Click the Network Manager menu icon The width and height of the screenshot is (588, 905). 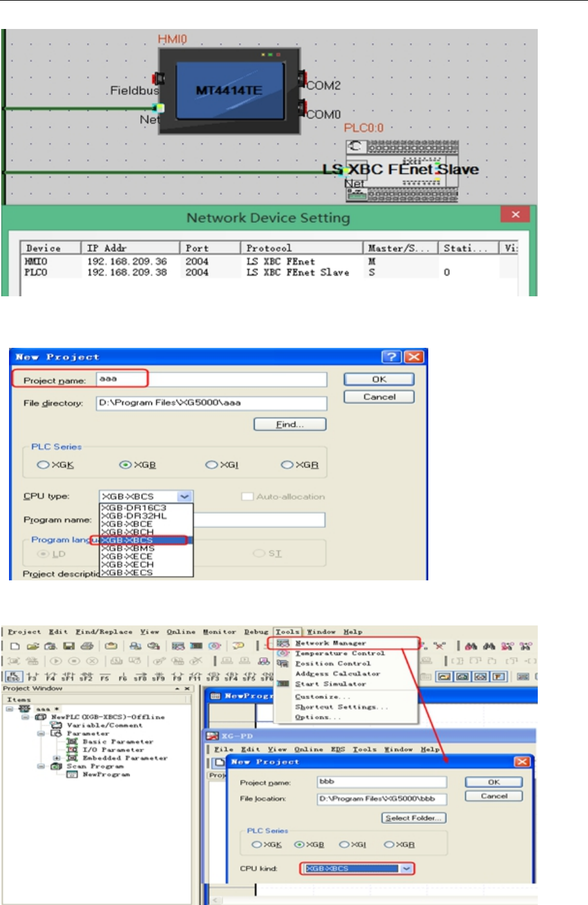click(283, 643)
